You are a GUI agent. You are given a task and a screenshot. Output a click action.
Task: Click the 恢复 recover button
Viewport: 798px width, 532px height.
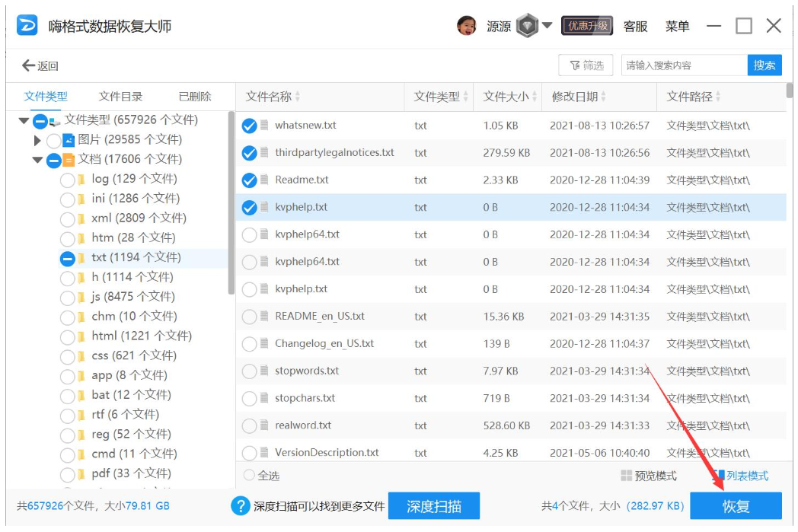(736, 506)
